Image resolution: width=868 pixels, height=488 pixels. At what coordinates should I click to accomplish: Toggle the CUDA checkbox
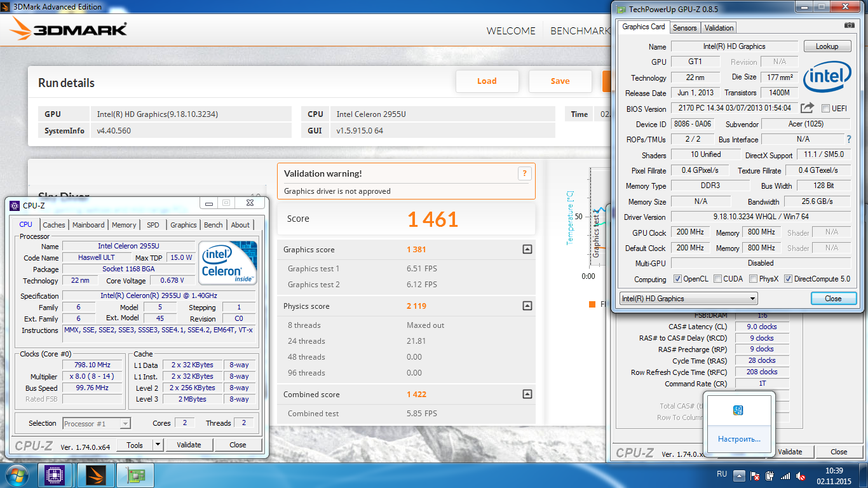point(717,279)
